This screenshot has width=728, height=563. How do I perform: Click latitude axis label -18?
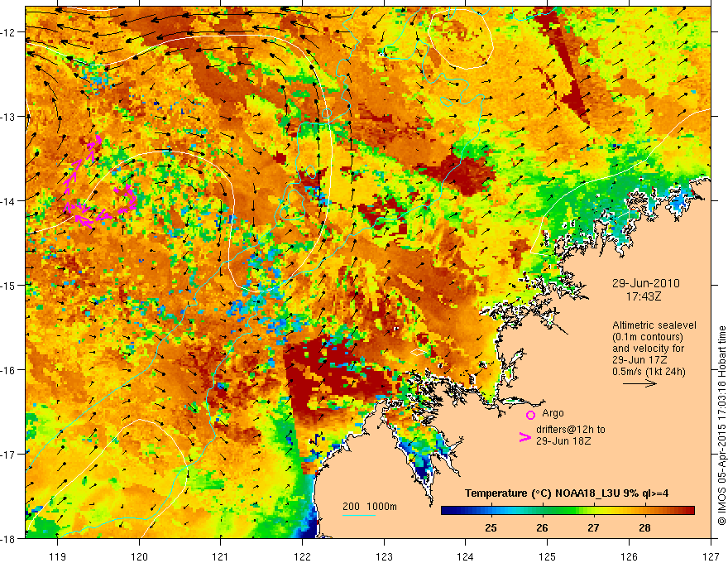(x=9, y=538)
